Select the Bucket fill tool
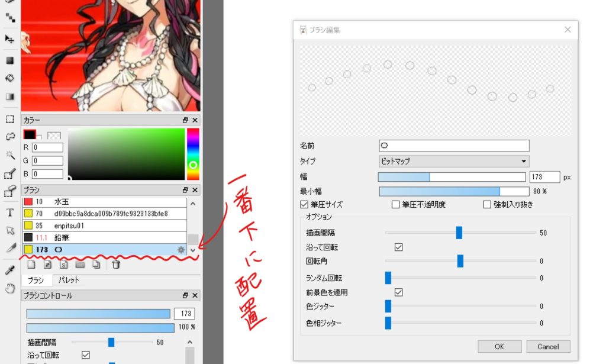This screenshot has height=364, width=606. [9, 78]
